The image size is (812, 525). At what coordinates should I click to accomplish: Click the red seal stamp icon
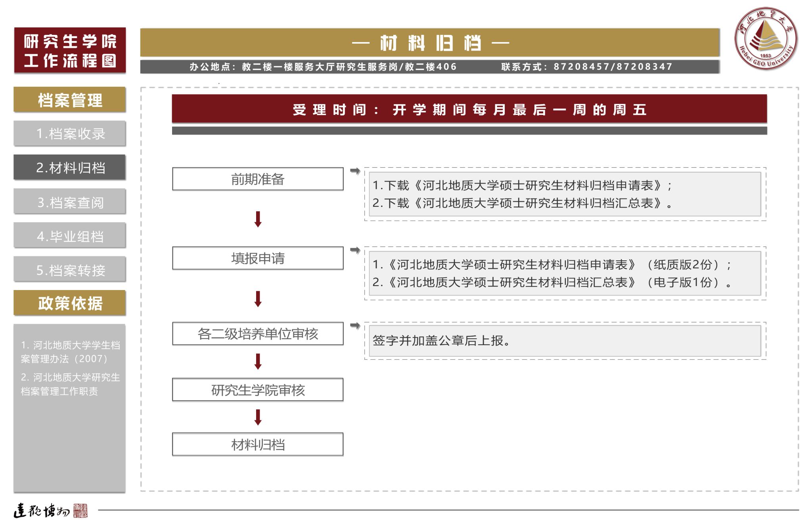coord(80,511)
